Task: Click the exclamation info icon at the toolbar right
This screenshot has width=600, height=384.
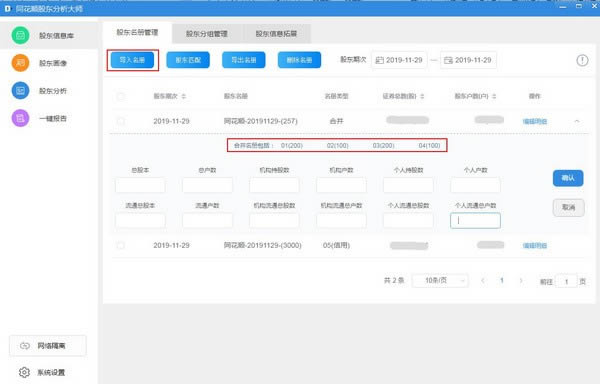Action: click(582, 60)
